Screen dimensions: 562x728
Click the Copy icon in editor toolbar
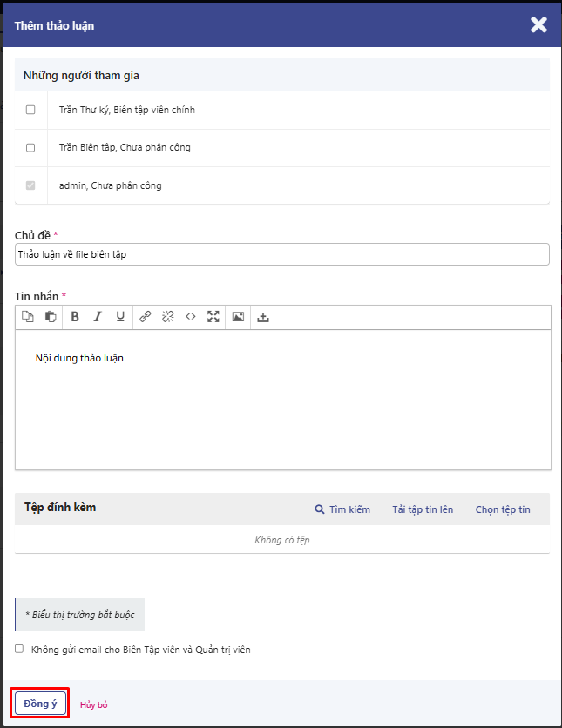(x=28, y=317)
